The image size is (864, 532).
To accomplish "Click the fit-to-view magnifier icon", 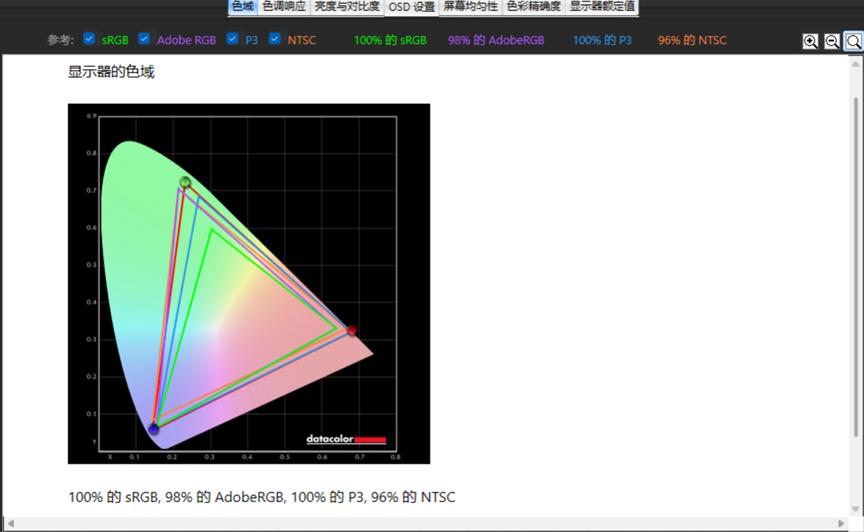I will (853, 41).
